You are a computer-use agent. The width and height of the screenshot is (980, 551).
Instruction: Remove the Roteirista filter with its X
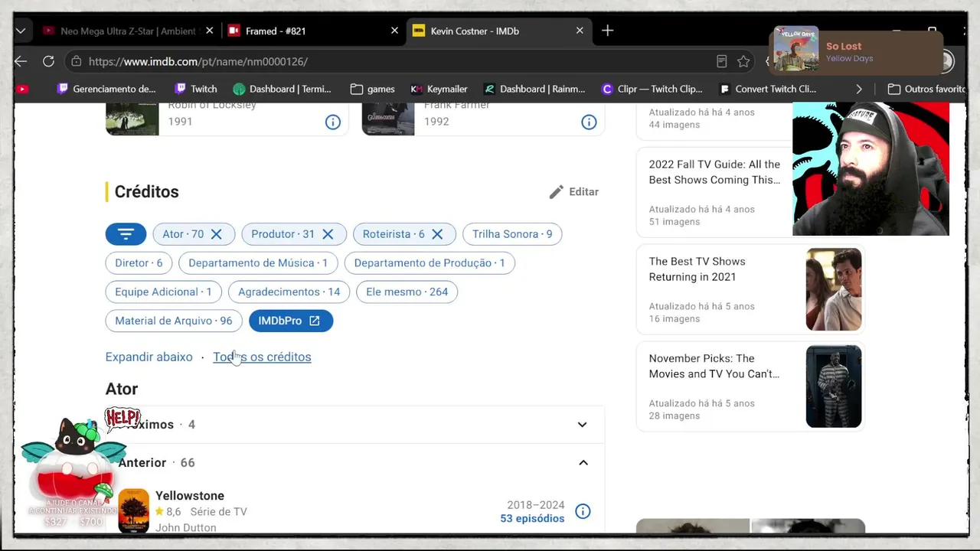click(x=437, y=234)
